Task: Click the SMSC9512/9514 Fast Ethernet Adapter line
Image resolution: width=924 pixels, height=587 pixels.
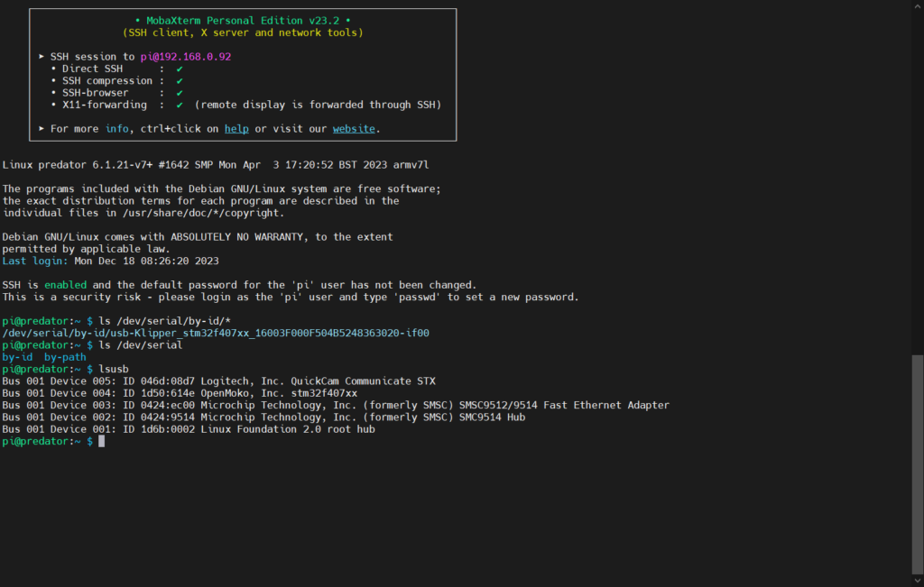Action: point(336,405)
